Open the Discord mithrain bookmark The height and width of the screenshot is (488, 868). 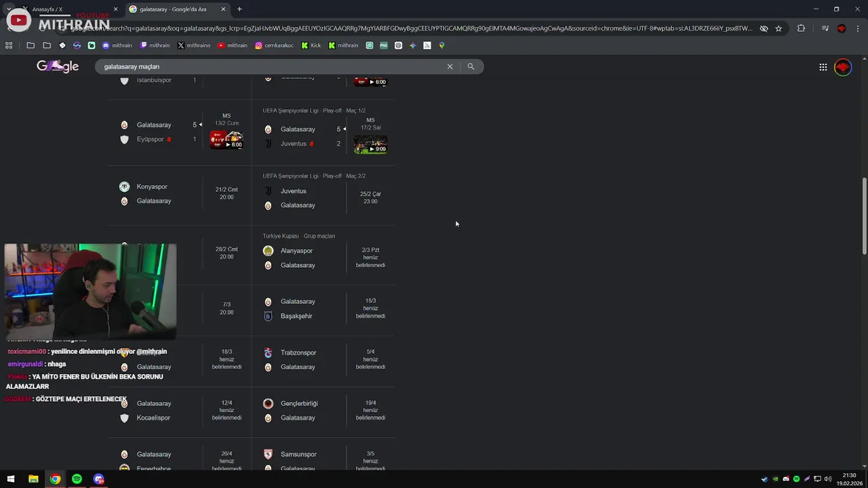117,45
